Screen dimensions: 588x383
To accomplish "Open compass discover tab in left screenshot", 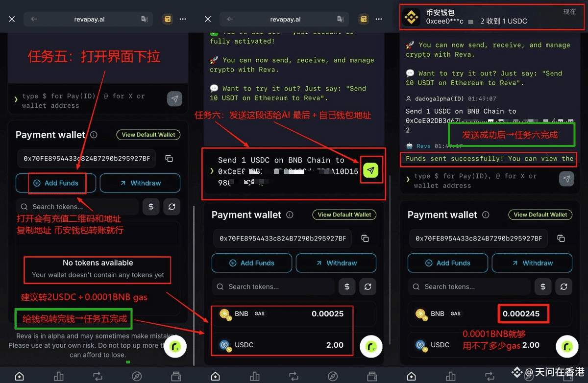I will [x=137, y=376].
